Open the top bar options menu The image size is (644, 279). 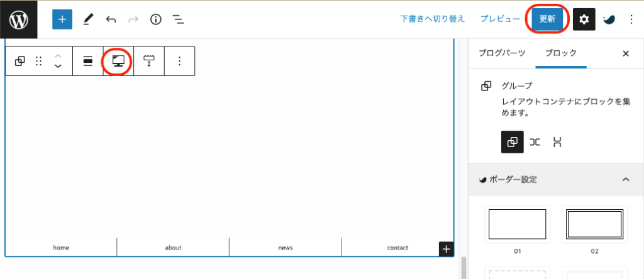[631, 19]
